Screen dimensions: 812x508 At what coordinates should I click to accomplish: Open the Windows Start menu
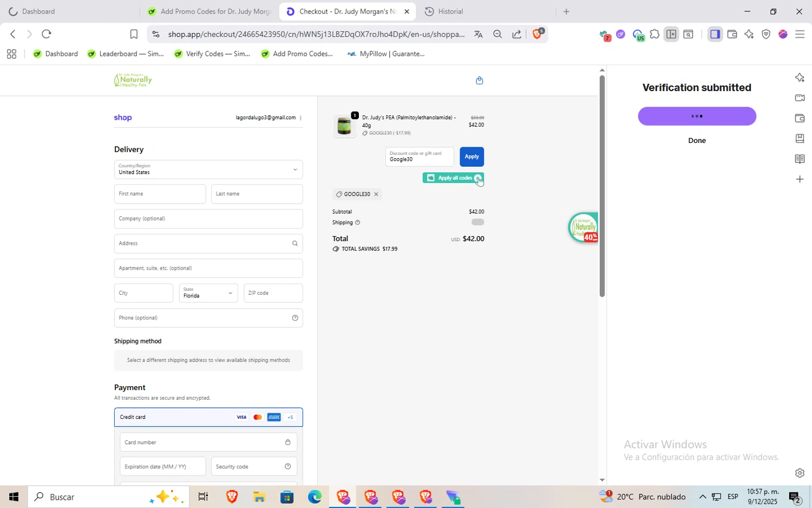[14, 497]
